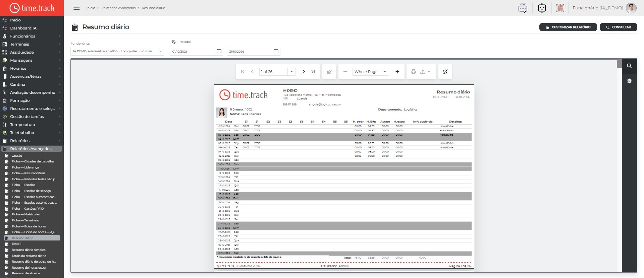This screenshot has height=278, width=644.
Task: Follow the Relatórios Avançados breadcrumb link
Action: click(118, 8)
